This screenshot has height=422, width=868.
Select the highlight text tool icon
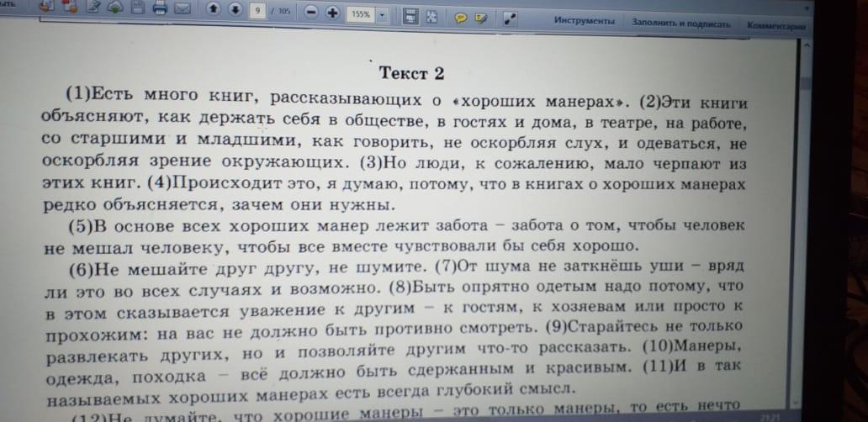click(480, 18)
